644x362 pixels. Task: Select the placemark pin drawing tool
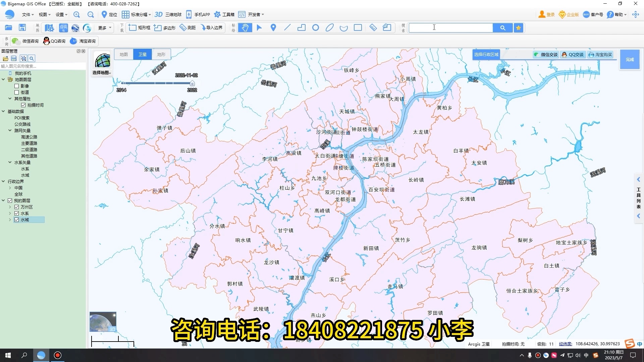(x=273, y=27)
